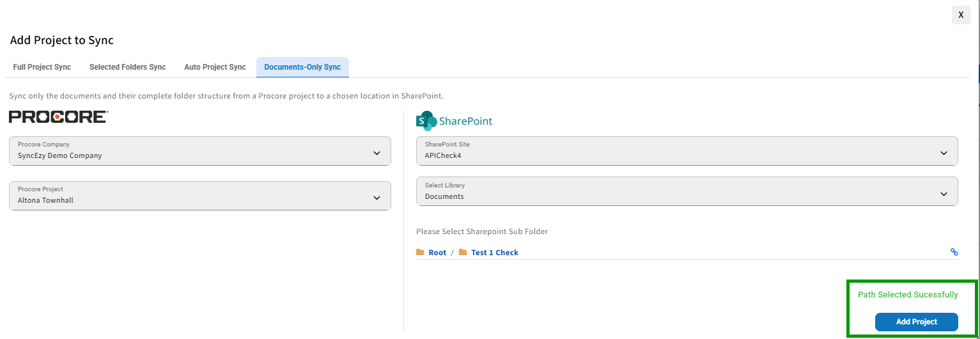
Task: Click the Root folder icon
Action: click(x=420, y=253)
